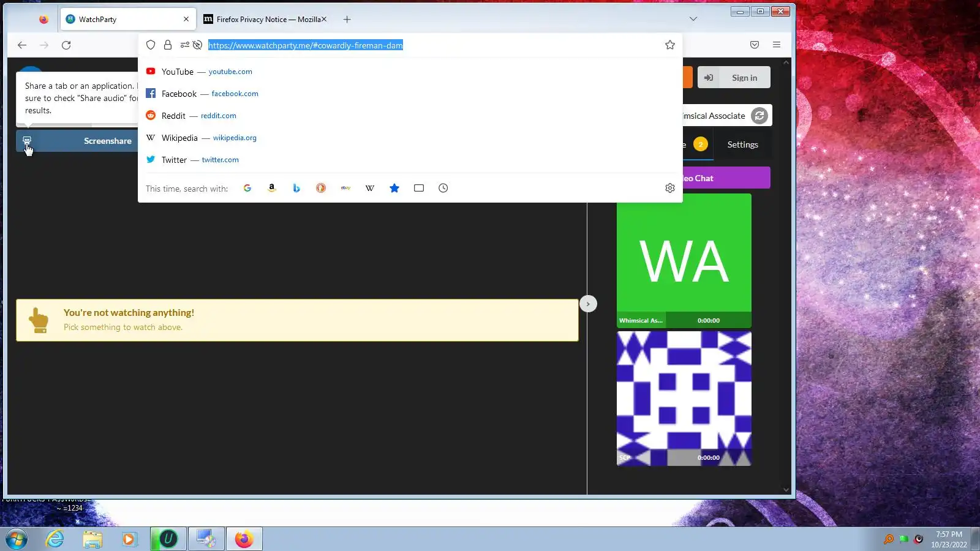Click the "Pick something to watch above." text
The image size is (980, 551).
click(x=123, y=328)
